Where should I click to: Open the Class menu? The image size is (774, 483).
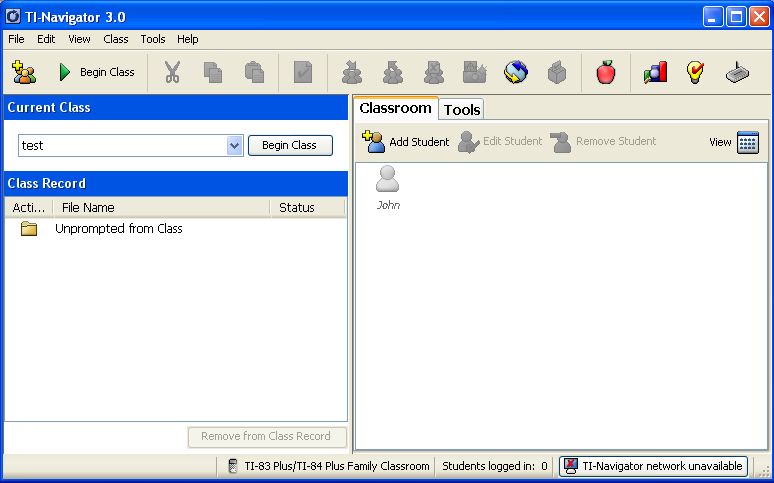click(x=116, y=39)
